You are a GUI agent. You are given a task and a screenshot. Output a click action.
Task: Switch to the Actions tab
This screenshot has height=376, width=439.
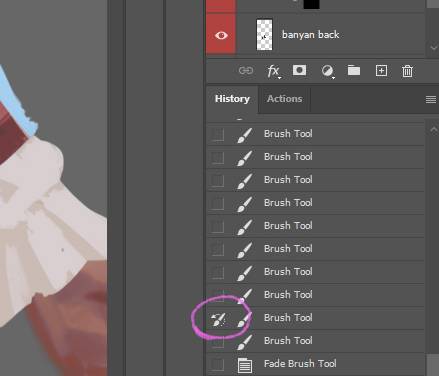tap(284, 99)
